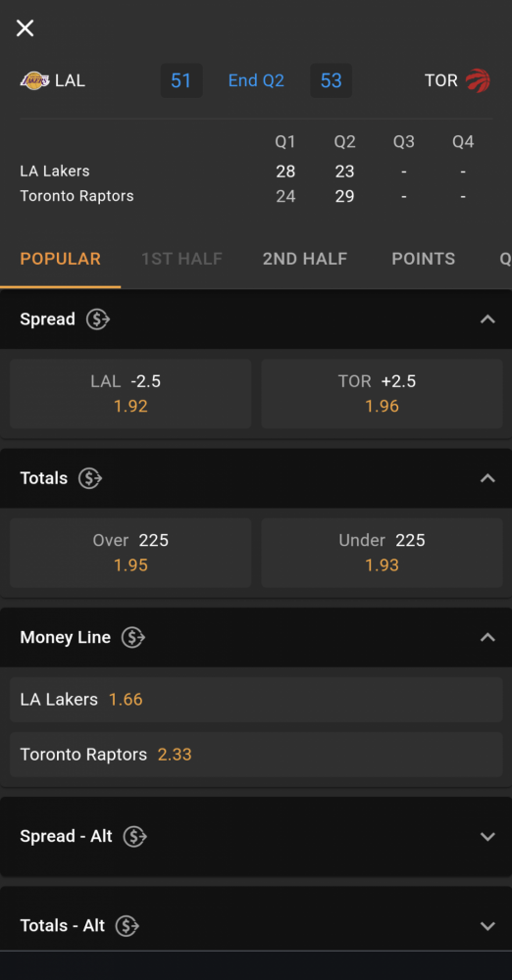Screen dimensions: 512x980
Task: Tap cash-out icon next to Spread - Alt
Action: 134,836
